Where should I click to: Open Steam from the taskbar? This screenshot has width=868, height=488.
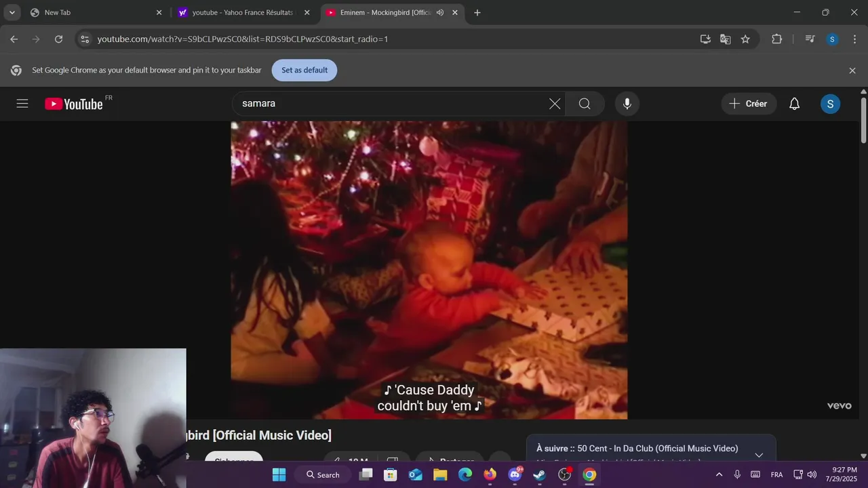539,474
